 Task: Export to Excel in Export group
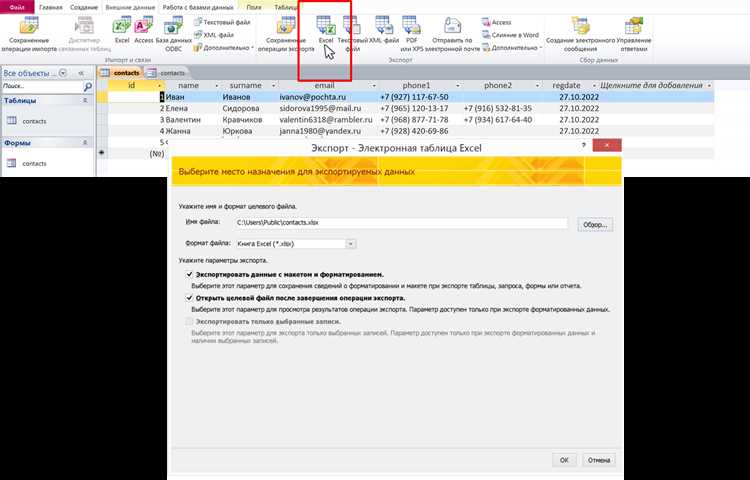(x=326, y=30)
